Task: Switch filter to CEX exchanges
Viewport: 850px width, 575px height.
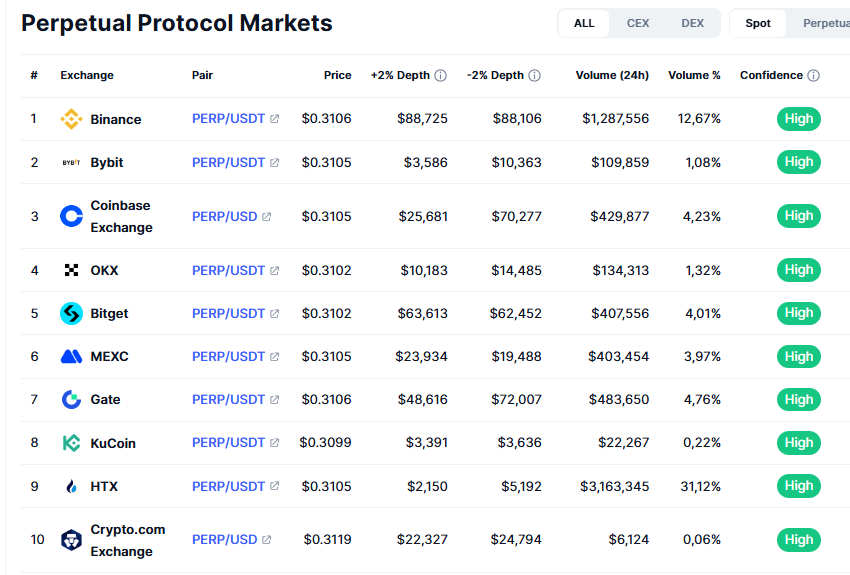Action: [638, 23]
